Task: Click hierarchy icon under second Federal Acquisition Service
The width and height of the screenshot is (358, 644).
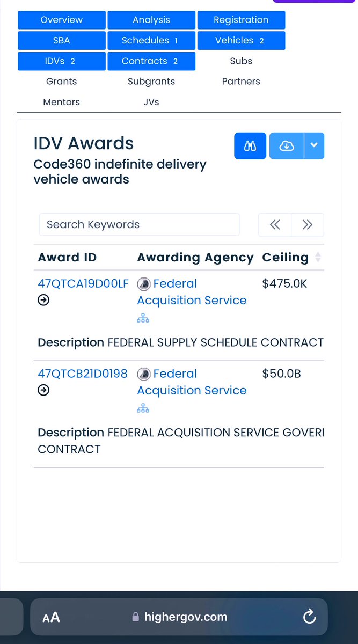Action: click(143, 409)
